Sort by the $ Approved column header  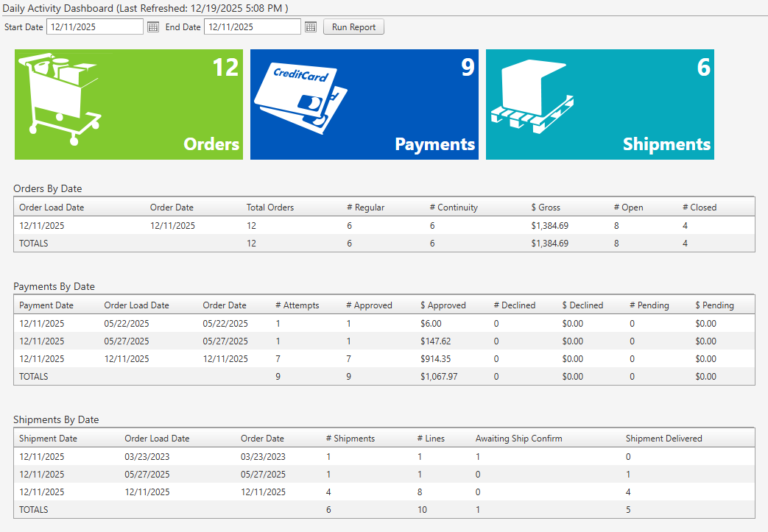(443, 305)
